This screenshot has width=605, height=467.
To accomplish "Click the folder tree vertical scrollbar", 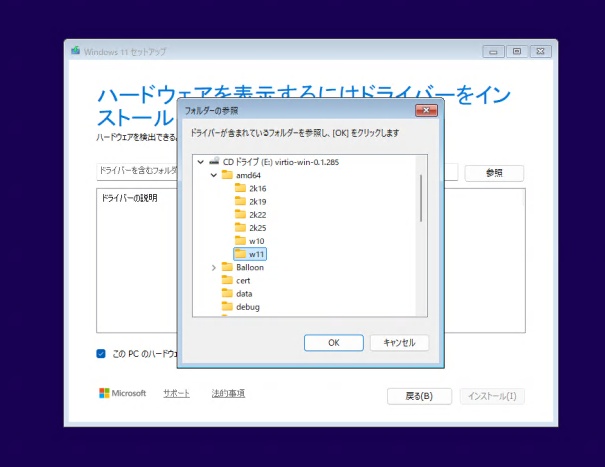I will [421, 198].
